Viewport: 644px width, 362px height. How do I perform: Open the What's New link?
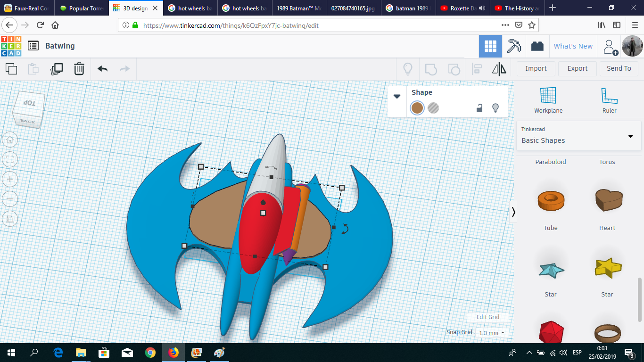coord(573,46)
